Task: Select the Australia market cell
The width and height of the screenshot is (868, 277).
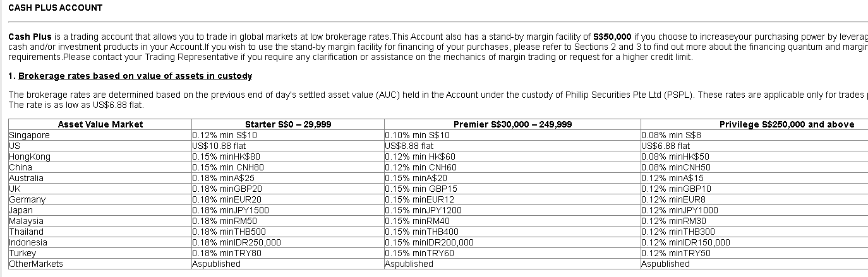Action: pyautogui.click(x=27, y=178)
